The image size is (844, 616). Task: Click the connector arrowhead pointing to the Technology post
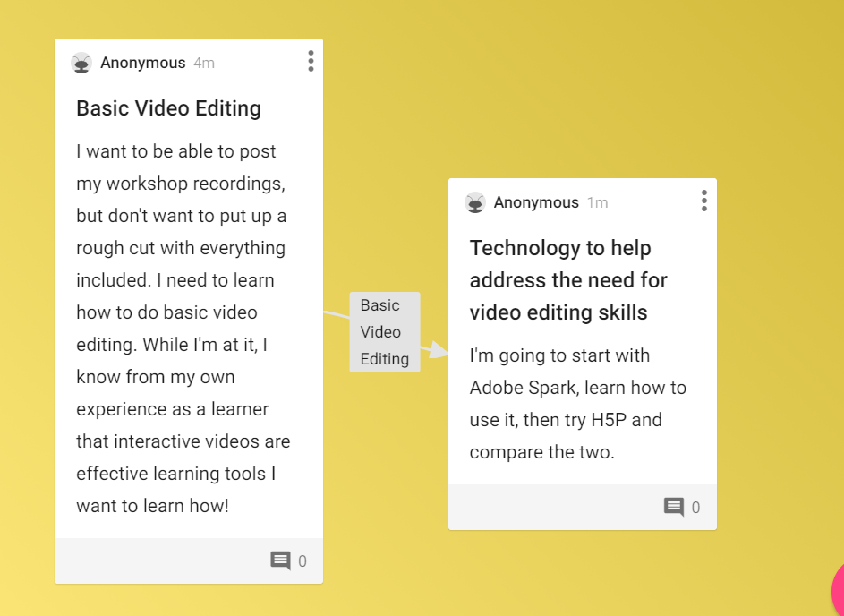coord(439,349)
